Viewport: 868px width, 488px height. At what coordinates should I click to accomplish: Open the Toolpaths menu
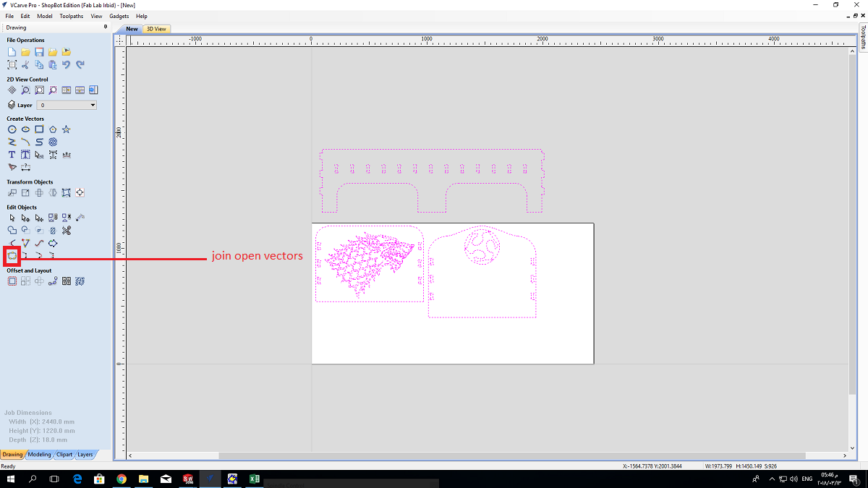(x=71, y=16)
